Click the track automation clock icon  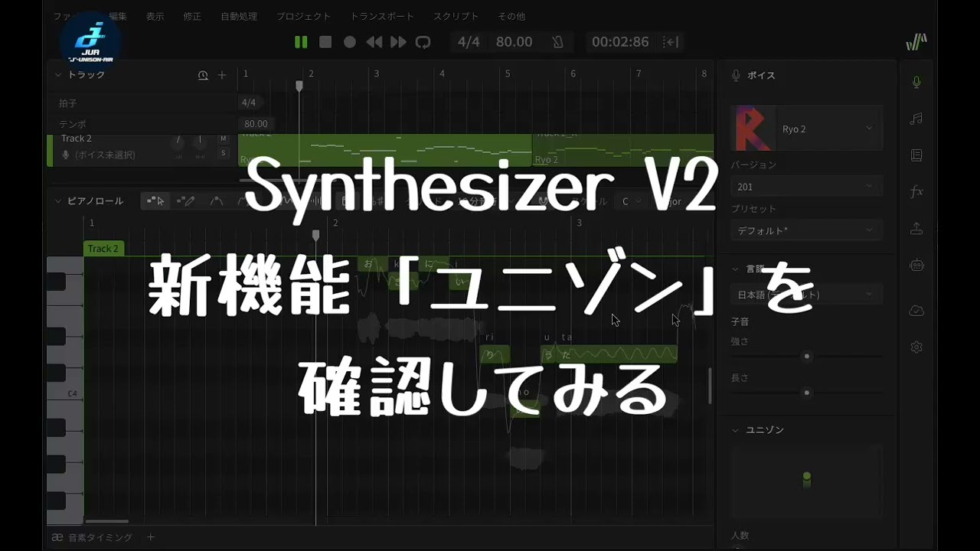coord(203,75)
